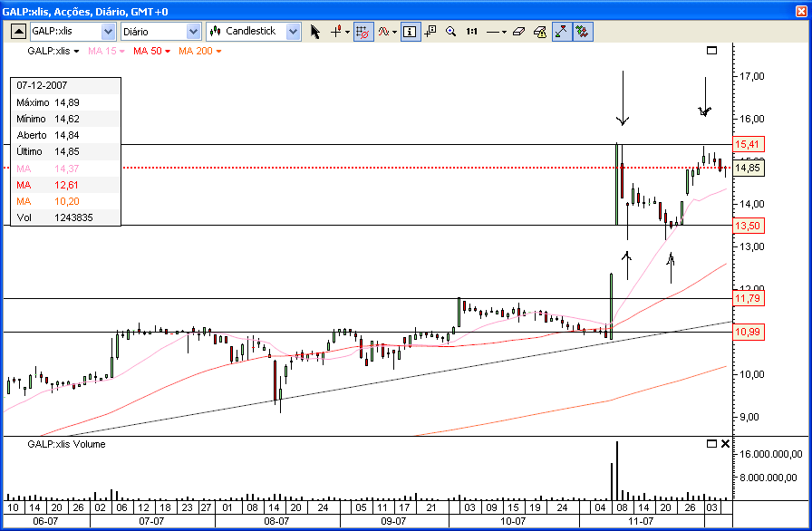
Task: Click the 10,99 price level label
Action: click(749, 332)
